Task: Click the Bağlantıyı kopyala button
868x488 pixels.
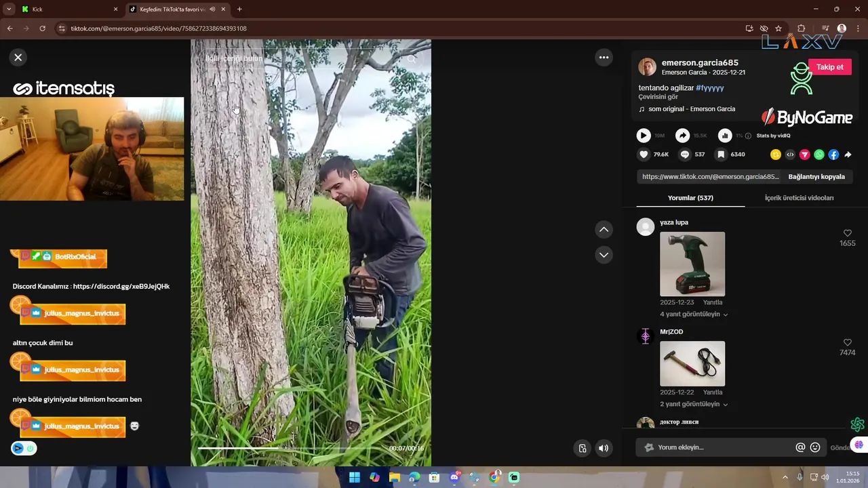Action: pyautogui.click(x=816, y=177)
